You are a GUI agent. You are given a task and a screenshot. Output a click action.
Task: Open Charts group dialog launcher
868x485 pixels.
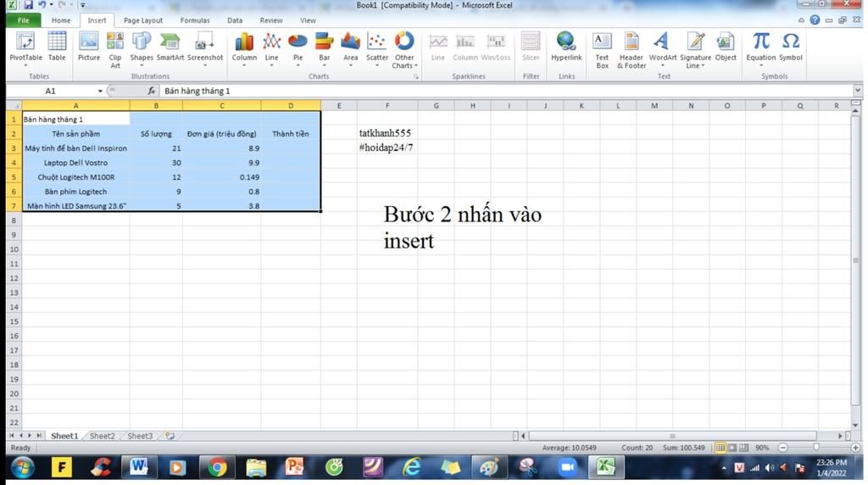(x=415, y=77)
